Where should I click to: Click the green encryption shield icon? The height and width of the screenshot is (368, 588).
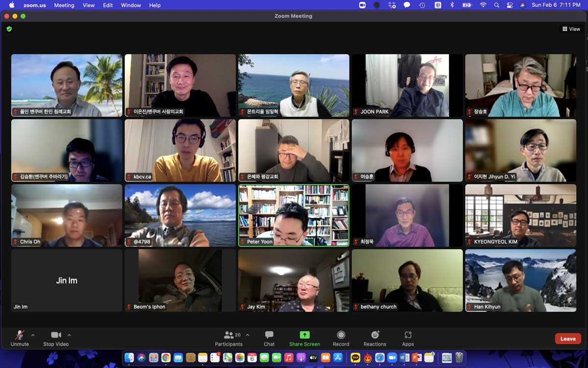tap(9, 29)
